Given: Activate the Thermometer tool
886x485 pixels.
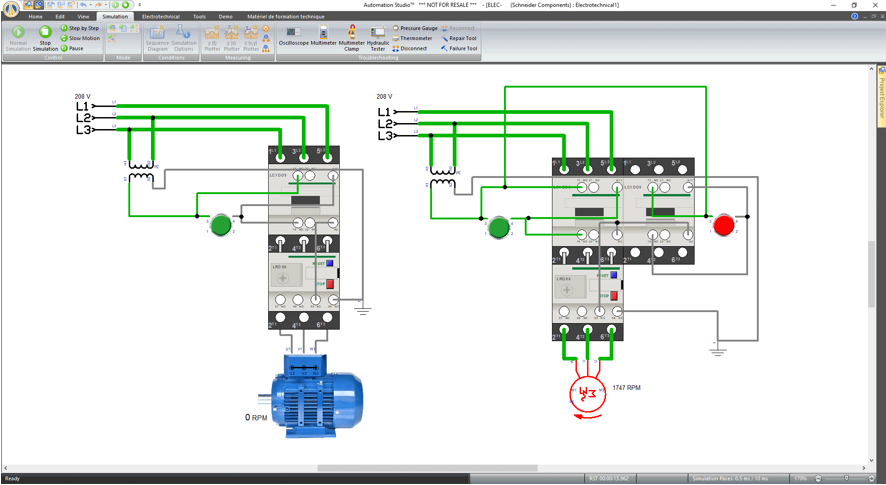Looking at the screenshot, I should coord(415,39).
